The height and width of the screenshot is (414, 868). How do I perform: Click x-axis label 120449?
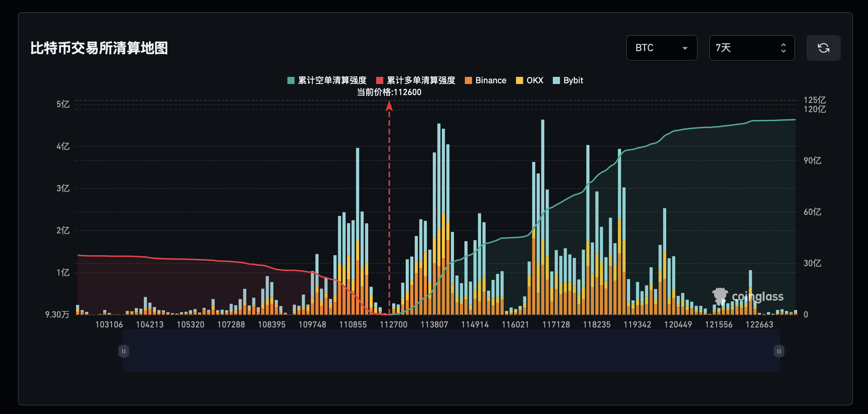point(678,325)
